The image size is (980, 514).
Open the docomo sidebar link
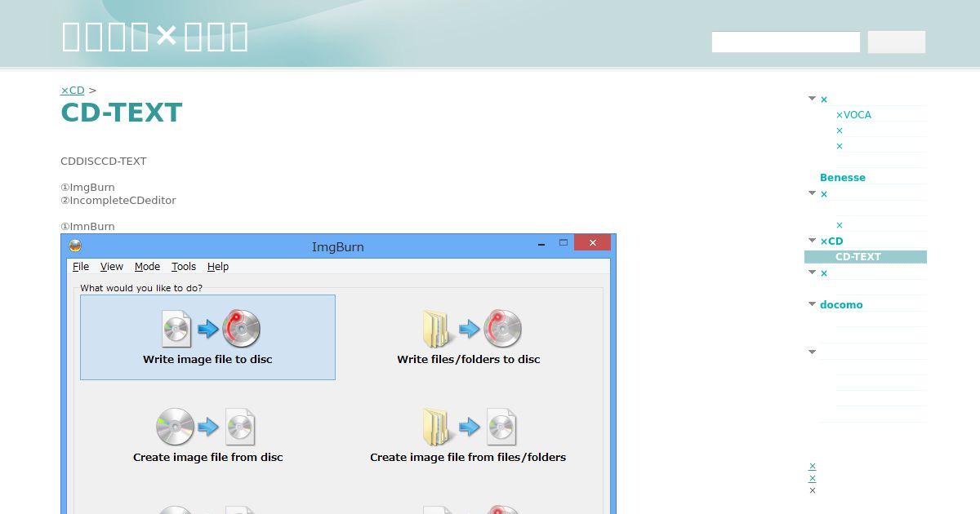pyautogui.click(x=841, y=305)
